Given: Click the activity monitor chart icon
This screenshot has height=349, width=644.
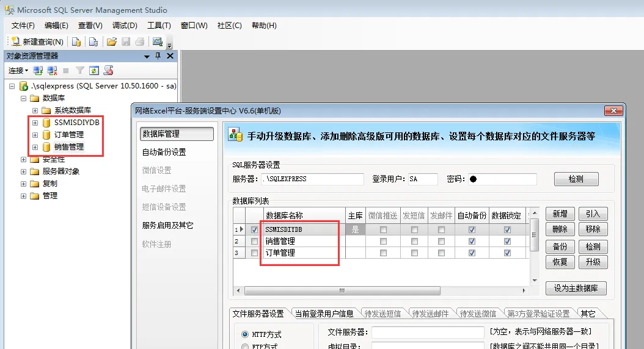Looking at the screenshot, I should 158,41.
